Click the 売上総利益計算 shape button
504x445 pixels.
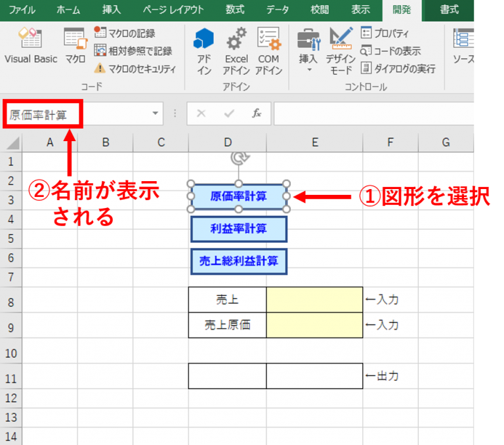[239, 261]
